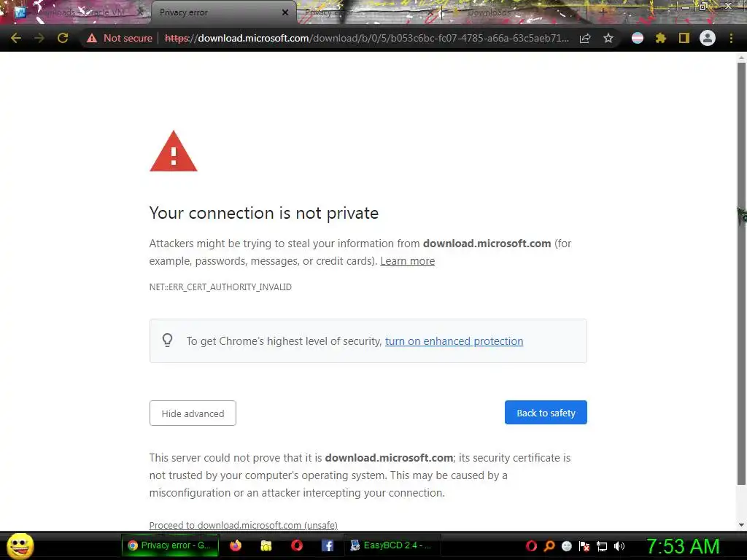Open the network tray icon
747x560 pixels.
(x=602, y=547)
